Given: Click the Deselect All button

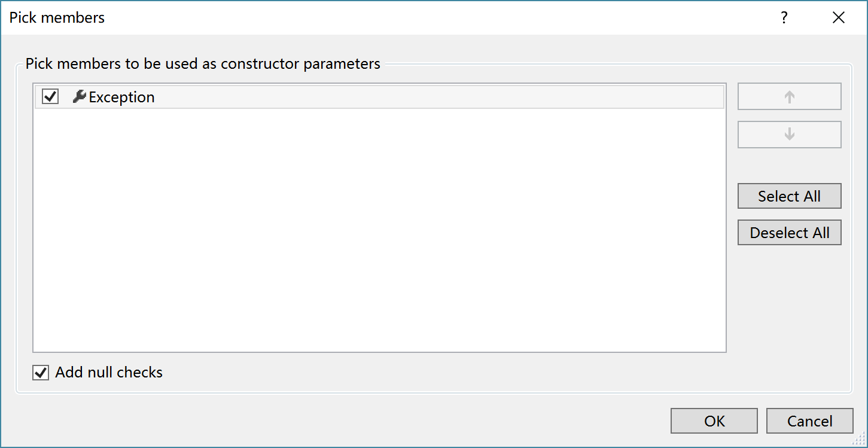Looking at the screenshot, I should [789, 233].
